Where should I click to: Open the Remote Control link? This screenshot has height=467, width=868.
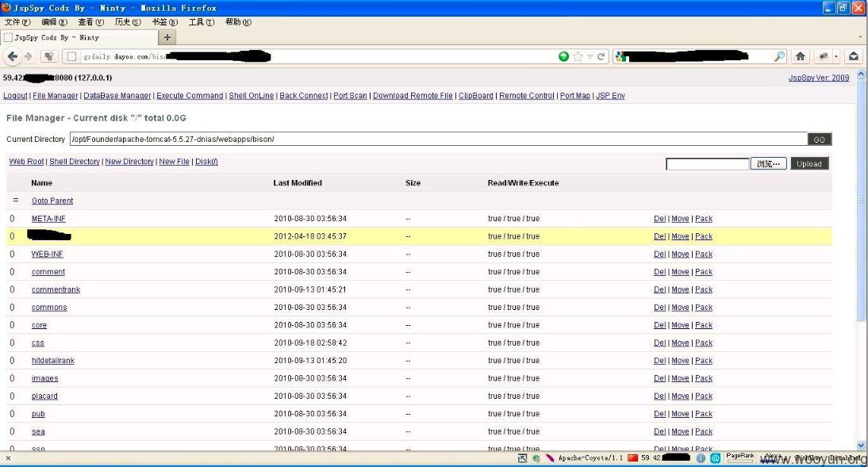527,96
